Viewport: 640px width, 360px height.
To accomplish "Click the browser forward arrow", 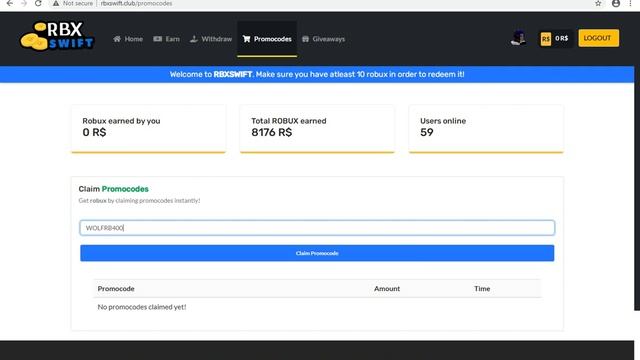I will pyautogui.click(x=24, y=3).
